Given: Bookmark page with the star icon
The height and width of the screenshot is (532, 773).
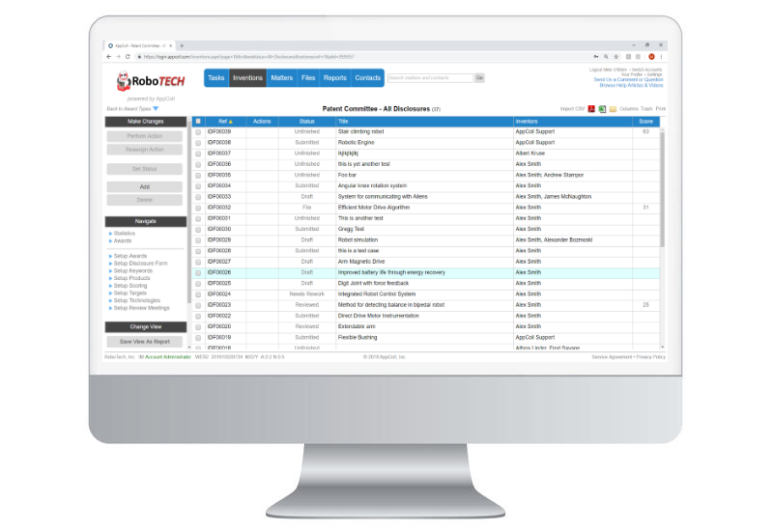Looking at the screenshot, I should [616, 57].
